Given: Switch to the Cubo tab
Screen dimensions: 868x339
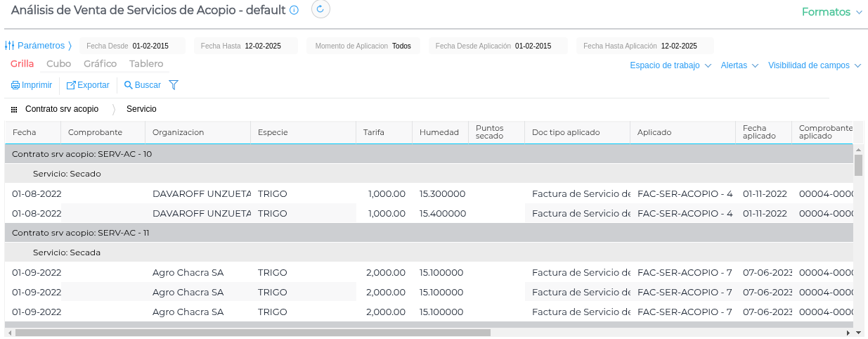Looking at the screenshot, I should coord(58,64).
